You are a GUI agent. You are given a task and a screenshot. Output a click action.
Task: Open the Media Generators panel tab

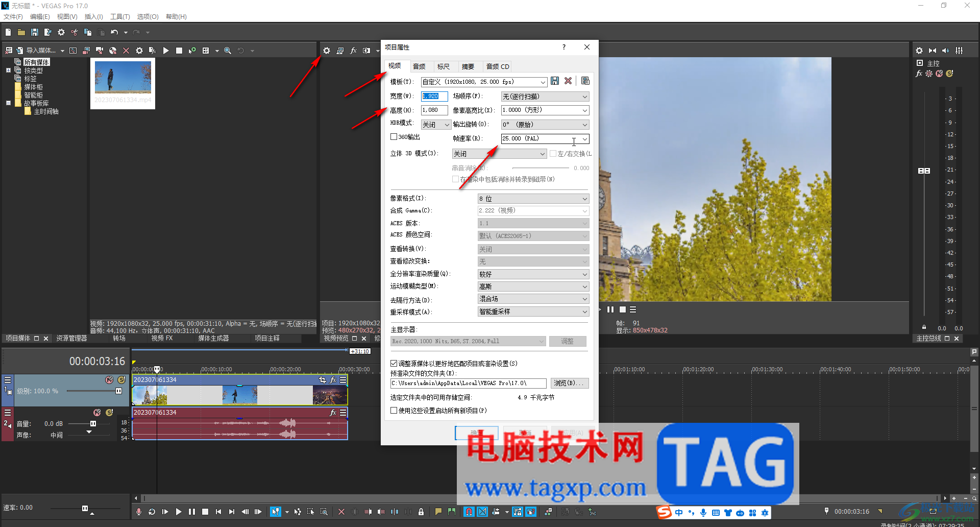pos(213,339)
